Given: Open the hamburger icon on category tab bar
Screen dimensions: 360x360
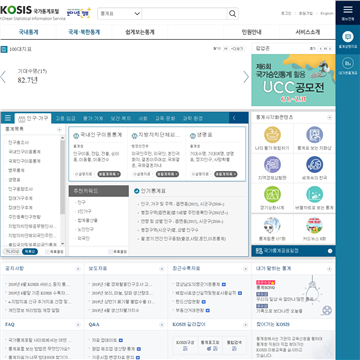Looking at the screenshot, I should tap(8, 118).
